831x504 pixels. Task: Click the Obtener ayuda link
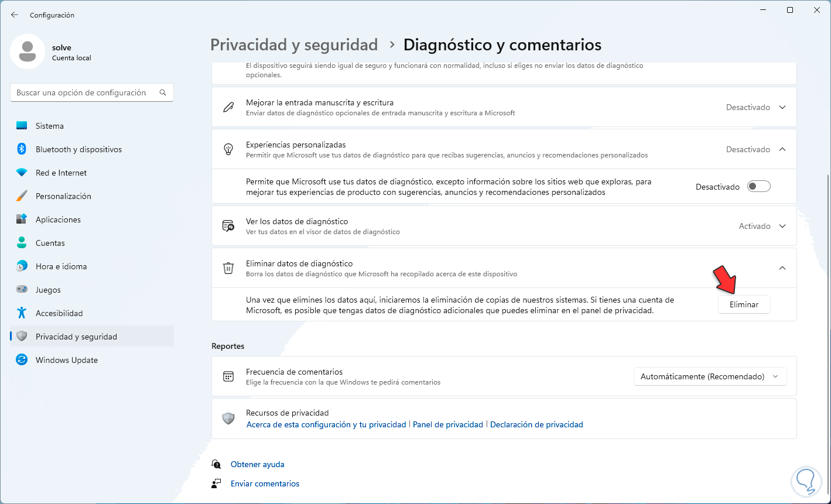tap(257, 464)
